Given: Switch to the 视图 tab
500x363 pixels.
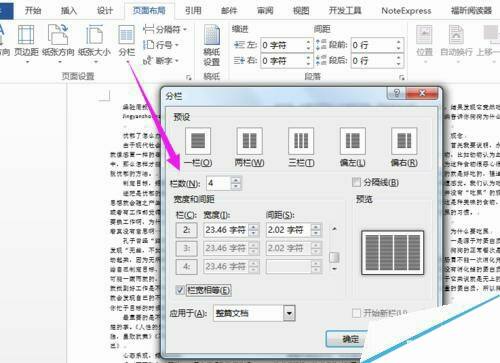Looking at the screenshot, I should (x=301, y=11).
